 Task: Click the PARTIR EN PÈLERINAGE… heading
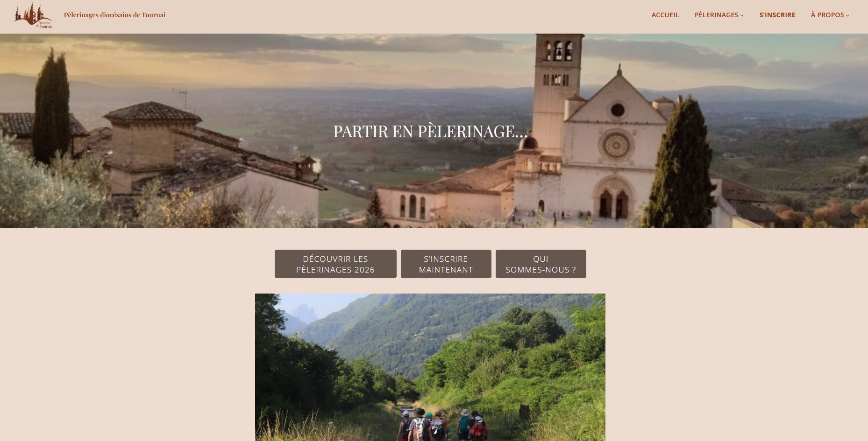click(x=430, y=131)
